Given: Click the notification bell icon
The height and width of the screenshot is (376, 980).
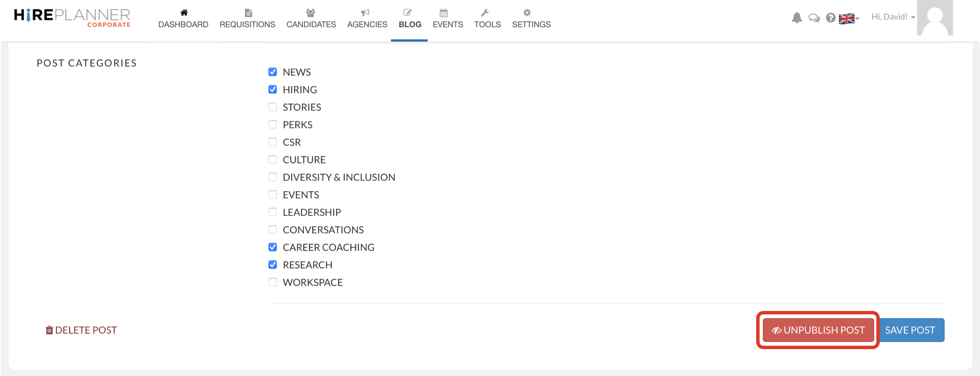Looking at the screenshot, I should 797,17.
